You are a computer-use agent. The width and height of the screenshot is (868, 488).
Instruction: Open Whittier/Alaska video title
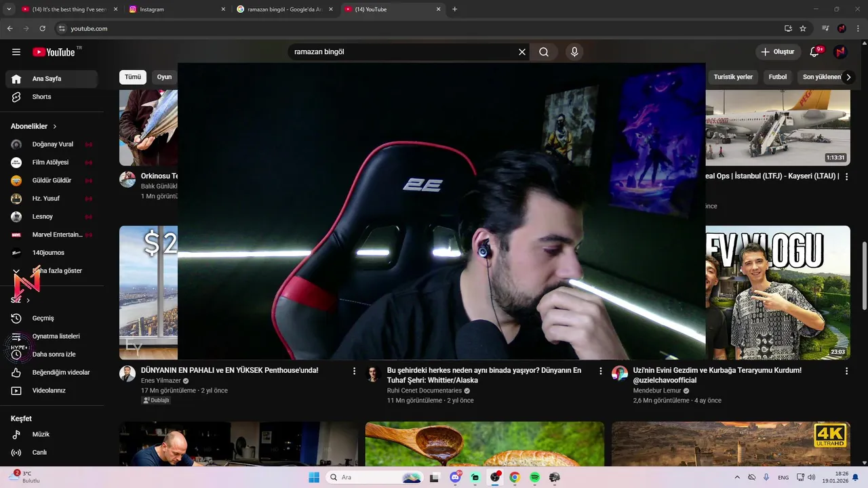[484, 375]
